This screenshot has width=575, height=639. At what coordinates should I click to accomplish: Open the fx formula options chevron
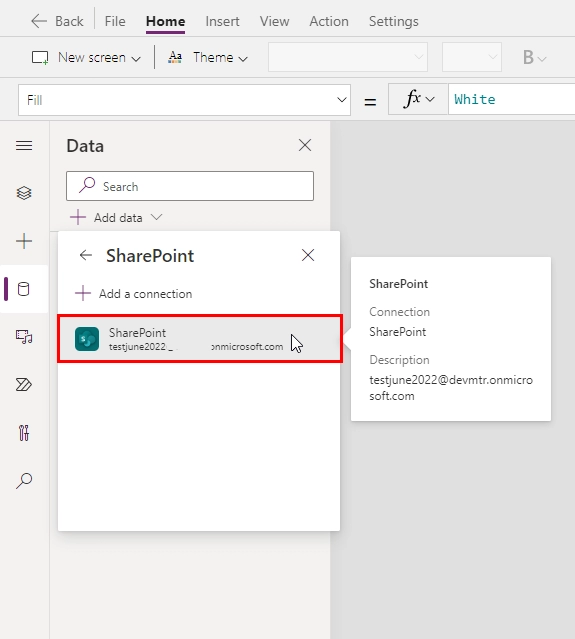click(430, 99)
